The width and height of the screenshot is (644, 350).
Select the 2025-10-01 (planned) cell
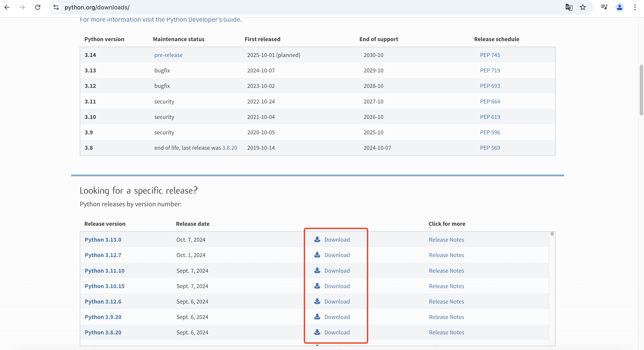(x=274, y=55)
